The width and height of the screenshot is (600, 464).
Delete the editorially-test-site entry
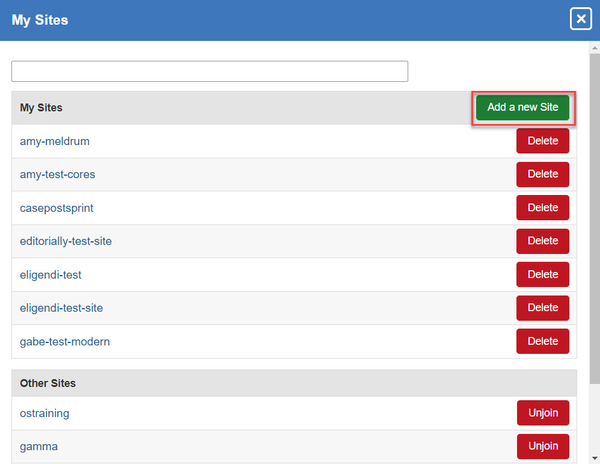coord(542,241)
